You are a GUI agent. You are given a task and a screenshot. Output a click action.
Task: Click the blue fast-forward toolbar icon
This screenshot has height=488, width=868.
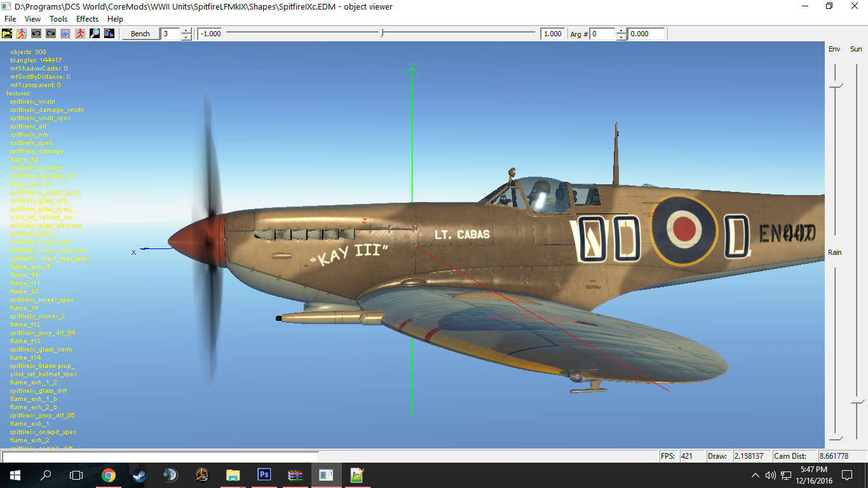(x=65, y=34)
